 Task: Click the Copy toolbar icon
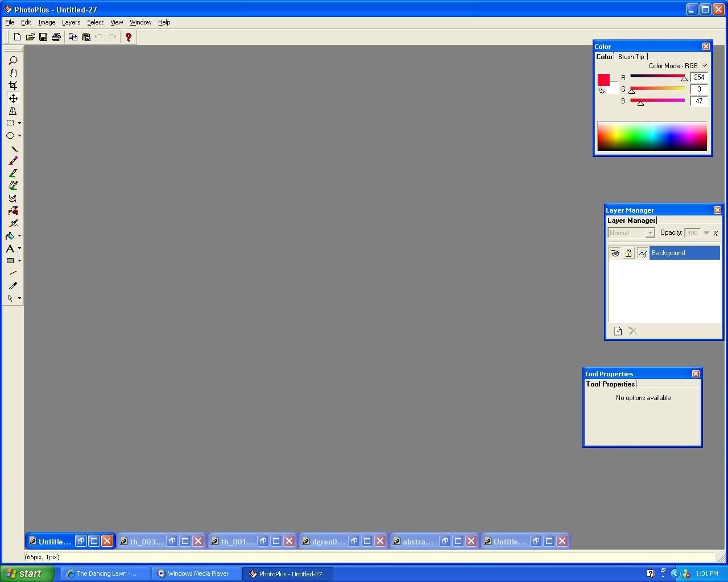pos(73,37)
